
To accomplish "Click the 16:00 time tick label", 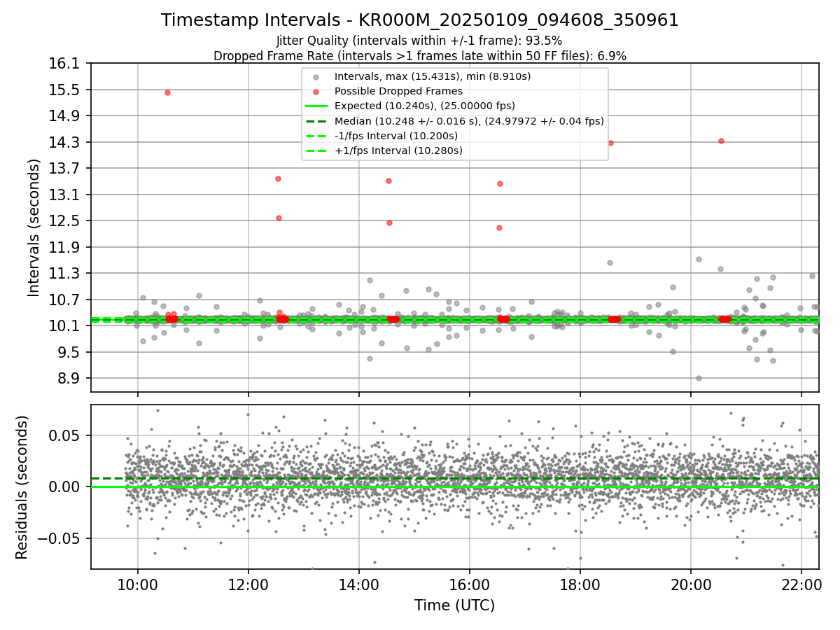I will tap(470, 585).
